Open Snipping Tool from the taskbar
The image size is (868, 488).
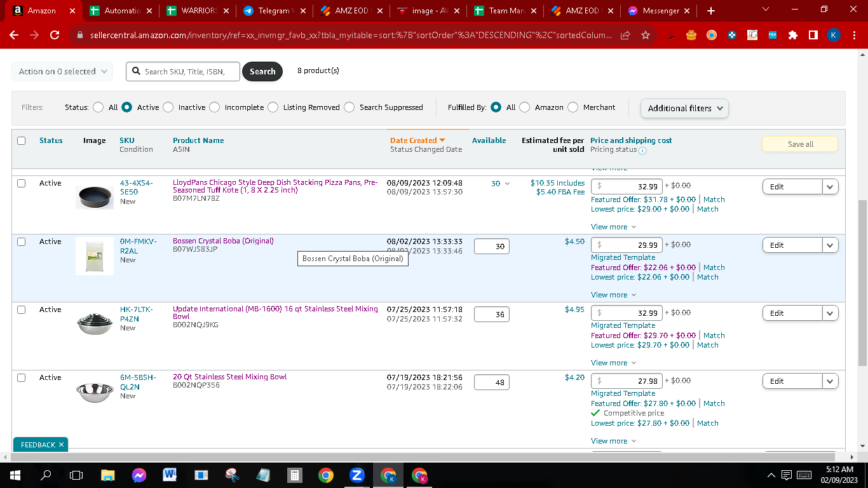coord(233,475)
